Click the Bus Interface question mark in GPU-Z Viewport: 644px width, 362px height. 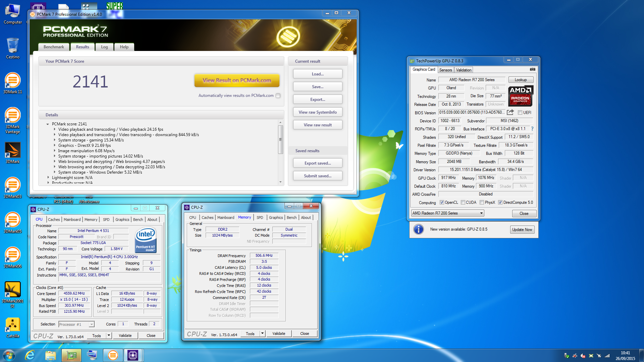[x=532, y=129]
